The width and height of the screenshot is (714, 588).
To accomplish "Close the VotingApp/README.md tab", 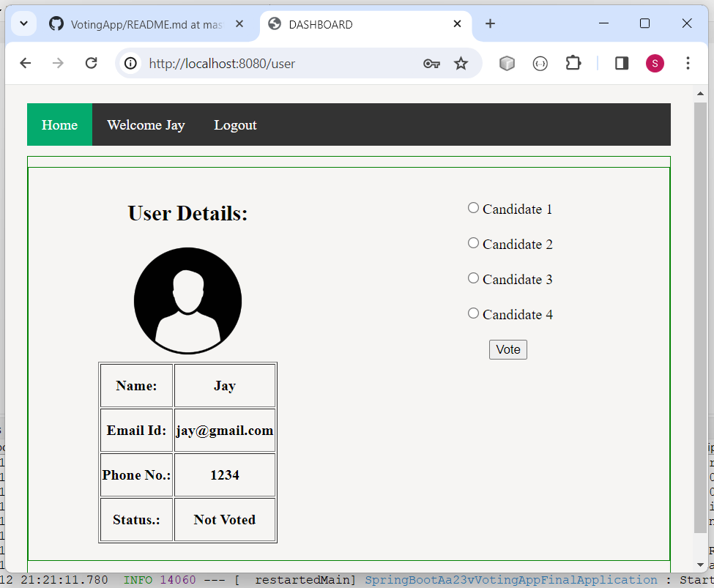I will (x=239, y=23).
